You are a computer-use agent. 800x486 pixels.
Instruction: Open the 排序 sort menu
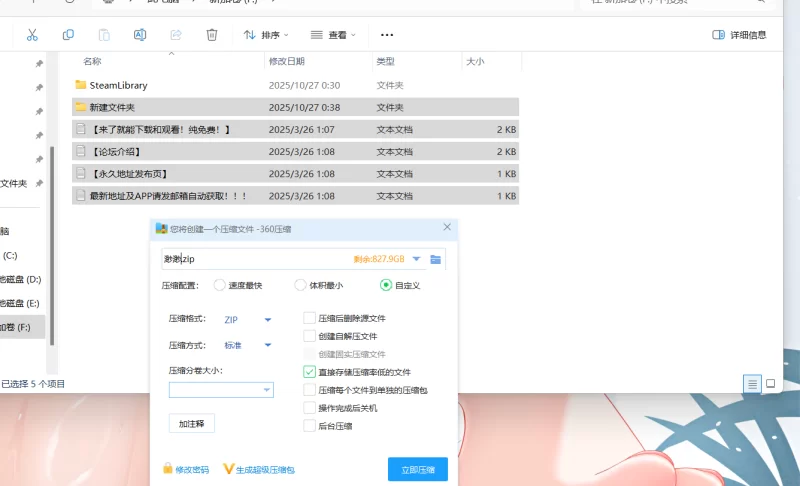click(x=264, y=35)
